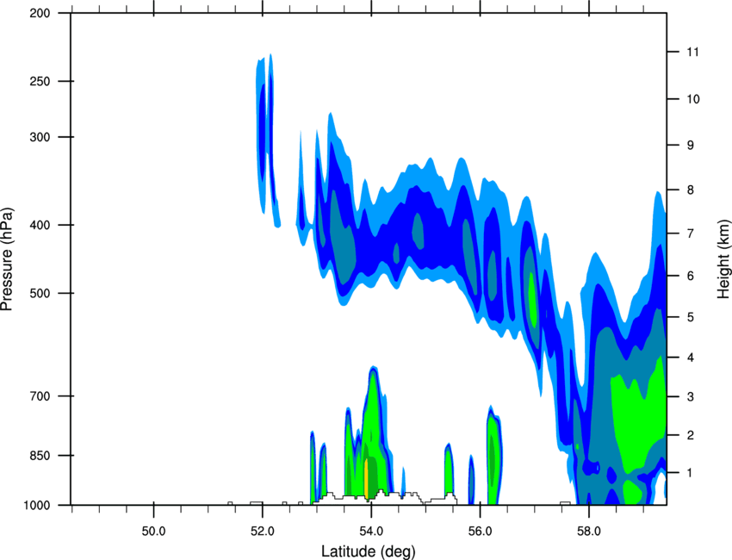Click the 'Pressure (hPa)' axis title
Screen dimensions: 732x560
click(7, 258)
